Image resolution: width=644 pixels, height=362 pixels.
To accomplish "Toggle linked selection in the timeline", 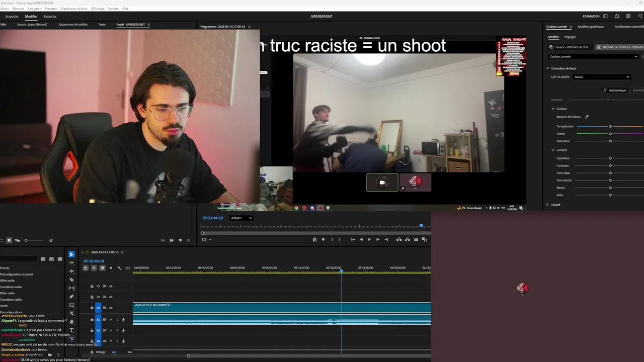I will point(102,268).
